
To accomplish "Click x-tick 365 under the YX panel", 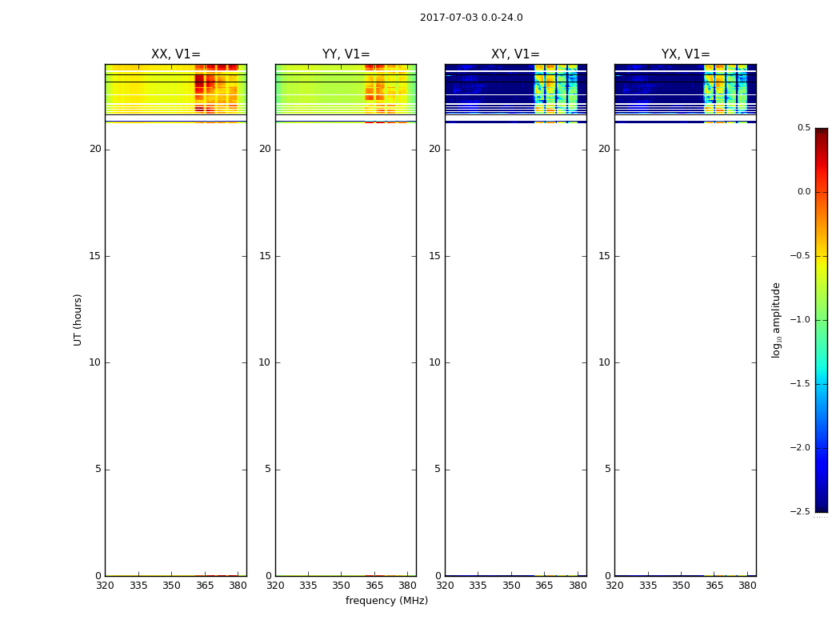I will click(x=714, y=586).
